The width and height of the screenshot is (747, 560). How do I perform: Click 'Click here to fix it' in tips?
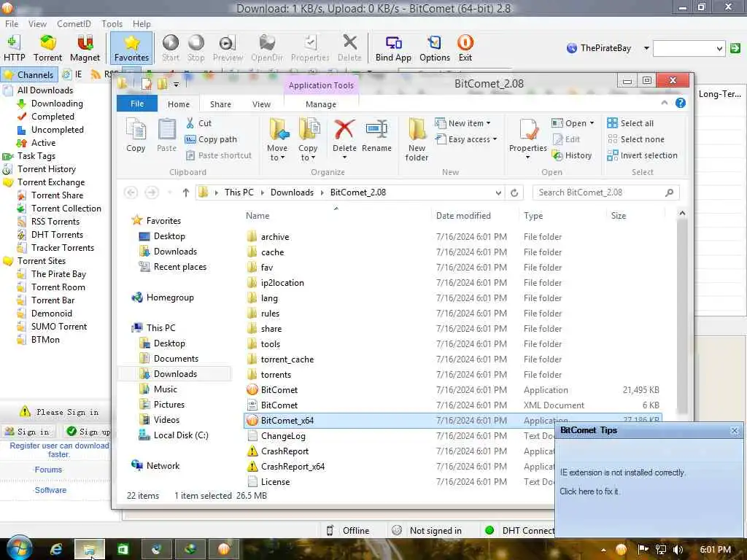[x=589, y=491]
